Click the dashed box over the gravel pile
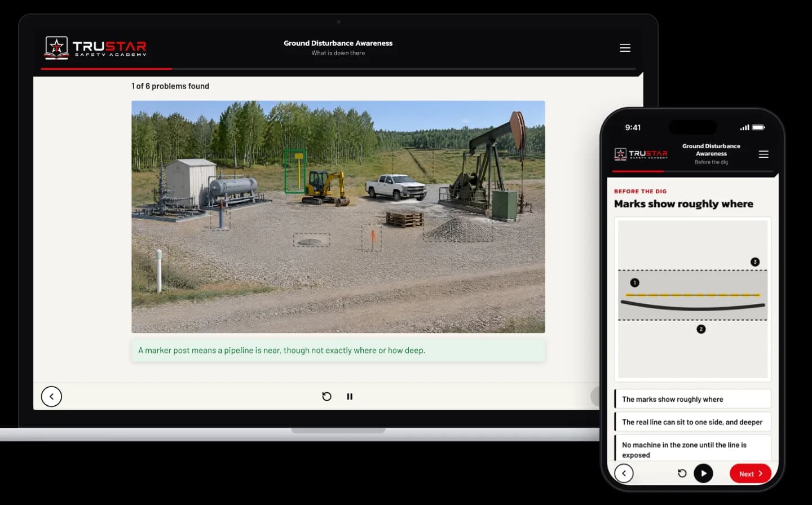 click(458, 229)
